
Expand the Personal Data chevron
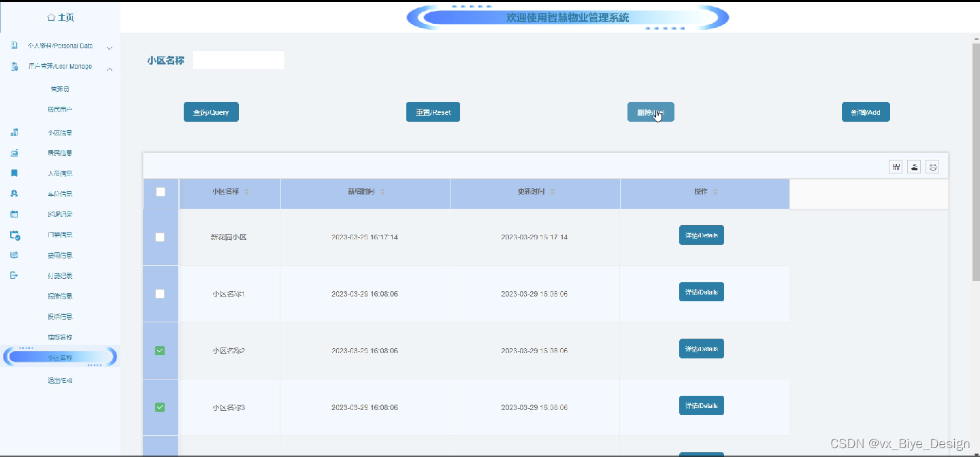[x=110, y=47]
